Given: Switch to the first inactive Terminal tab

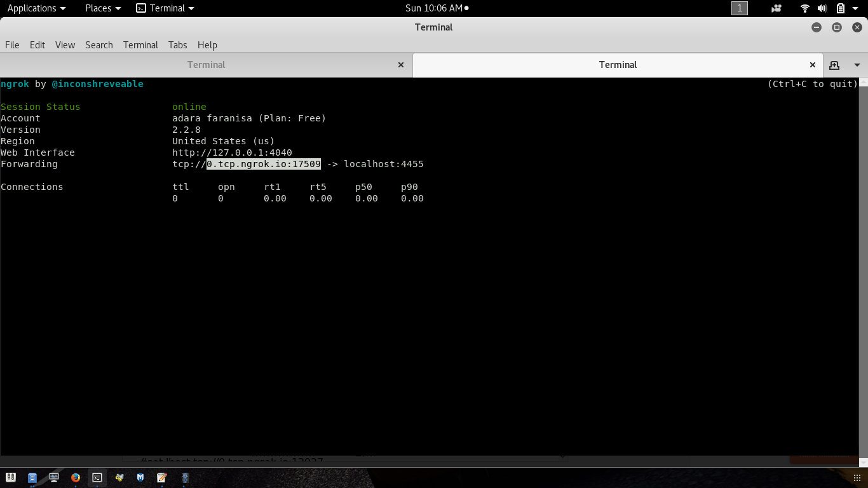Looking at the screenshot, I should pos(206,65).
